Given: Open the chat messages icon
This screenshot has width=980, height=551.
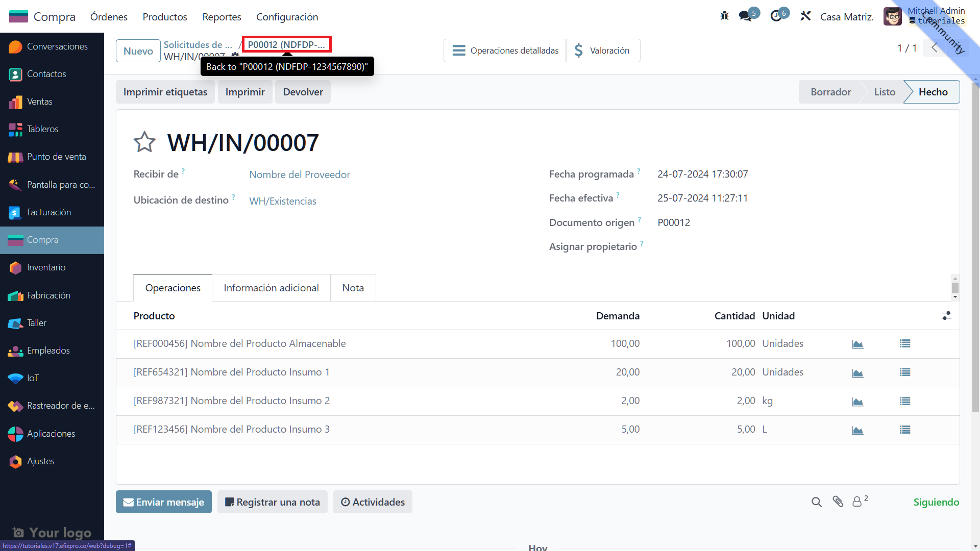Looking at the screenshot, I should (745, 16).
